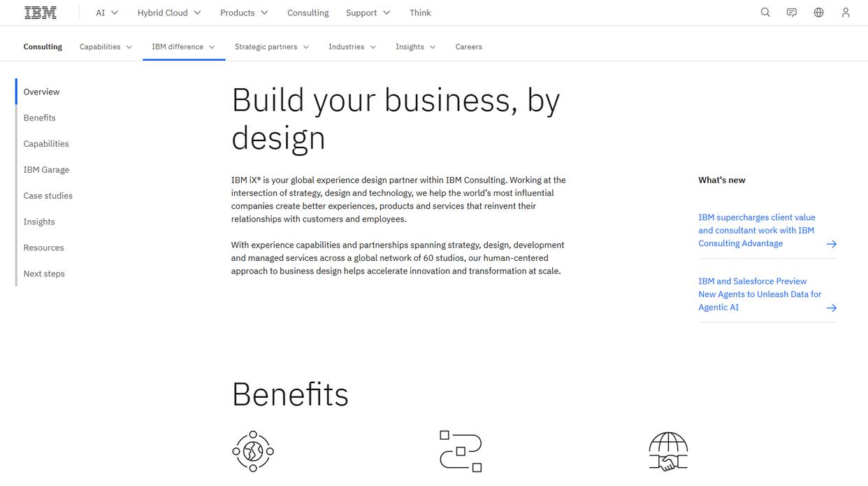
Task: Expand the IBM difference dropdown
Action: coord(184,47)
